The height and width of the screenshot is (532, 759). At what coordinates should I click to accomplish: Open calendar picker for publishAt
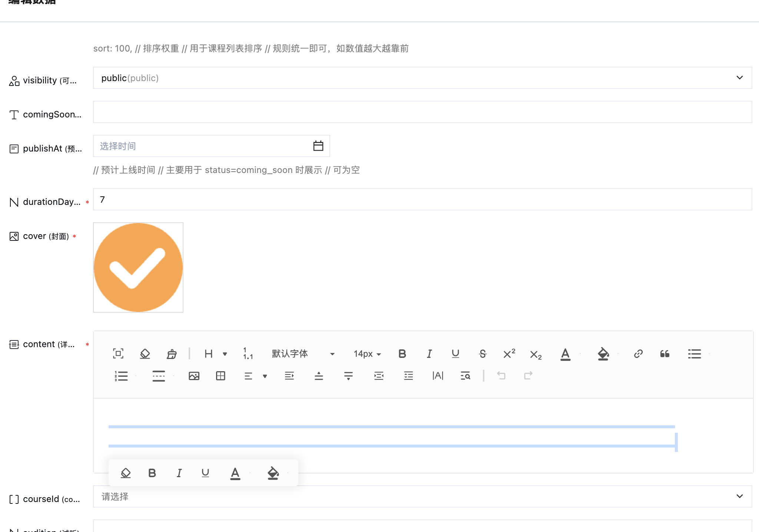(318, 146)
